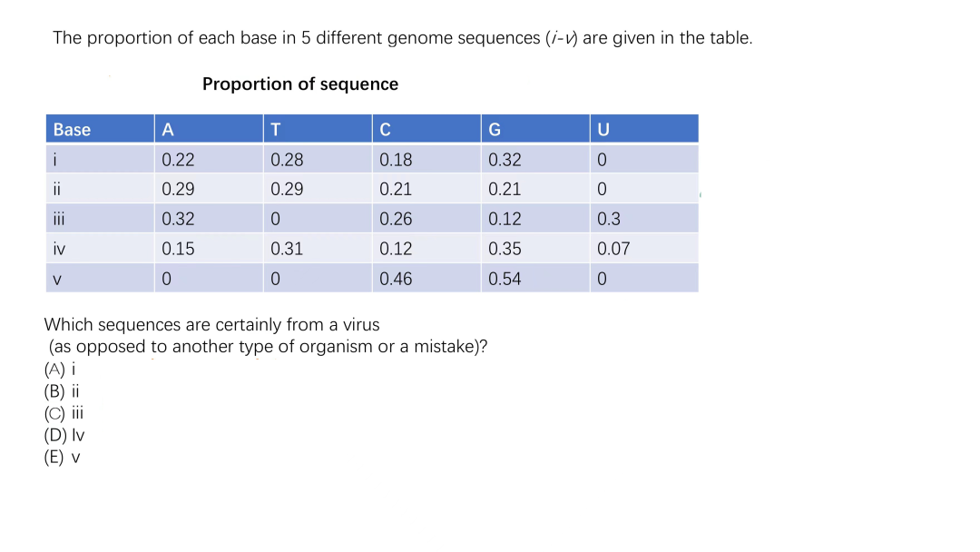Viewport: 980px width, 552px height.
Task: Click the T column header
Action: coord(318,129)
